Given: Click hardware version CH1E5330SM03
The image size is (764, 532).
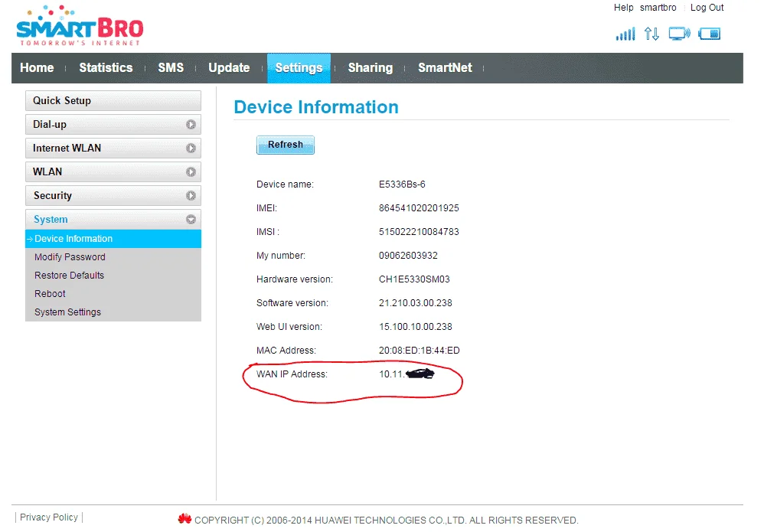Looking at the screenshot, I should pos(414,279).
